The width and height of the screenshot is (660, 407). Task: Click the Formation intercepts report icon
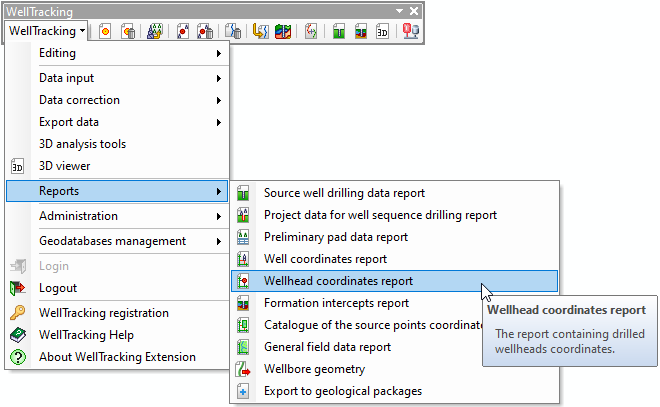(243, 303)
